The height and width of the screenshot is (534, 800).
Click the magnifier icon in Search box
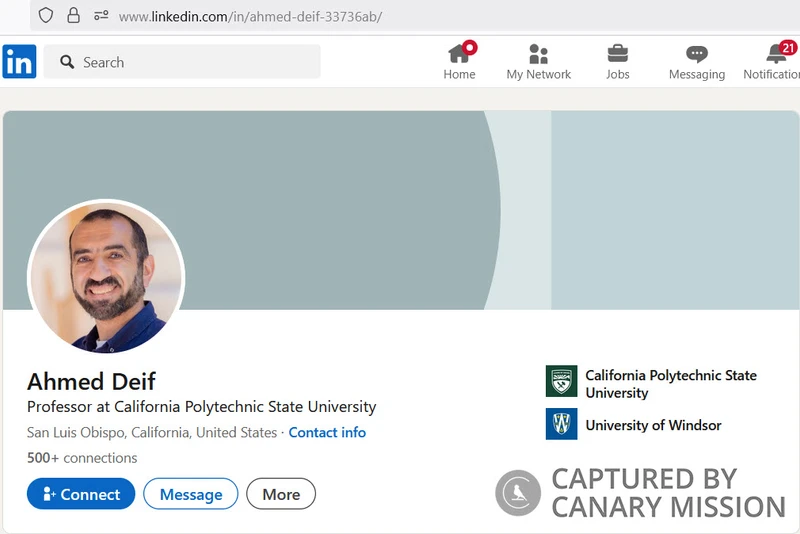(x=67, y=62)
